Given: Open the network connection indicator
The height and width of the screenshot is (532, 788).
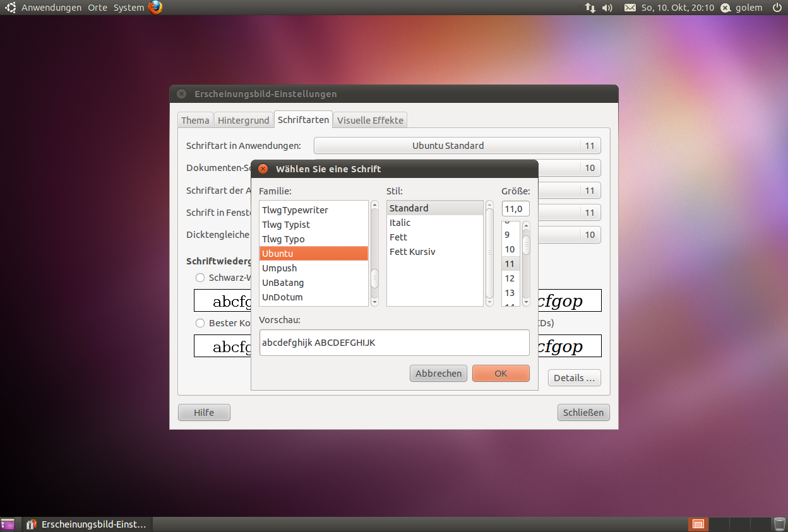Looking at the screenshot, I should (x=590, y=8).
